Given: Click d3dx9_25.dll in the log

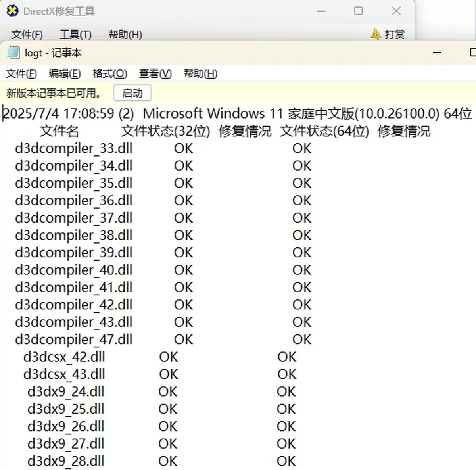Looking at the screenshot, I should pyautogui.click(x=66, y=409).
